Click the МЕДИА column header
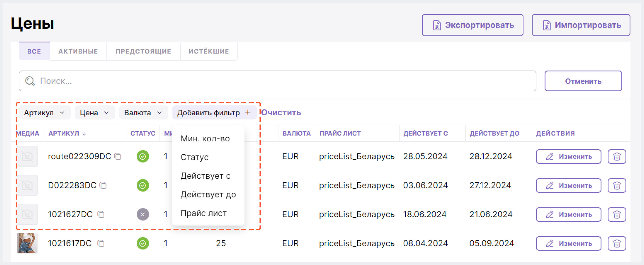The width and height of the screenshot is (644, 265). (27, 133)
